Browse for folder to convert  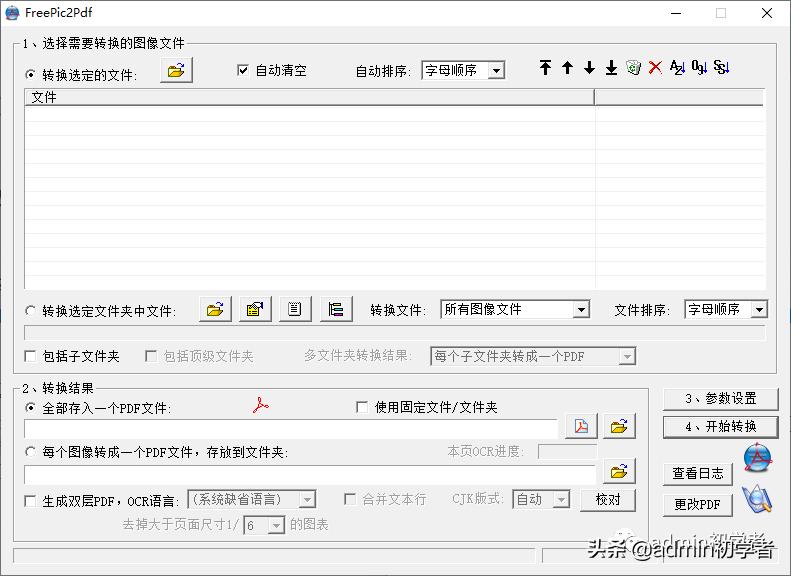[215, 309]
